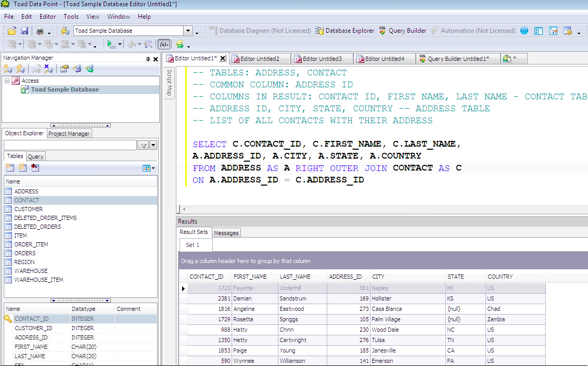Toggle the Script Map side panel
Image resolution: width=588 pixels, height=366 pixels.
tap(169, 83)
